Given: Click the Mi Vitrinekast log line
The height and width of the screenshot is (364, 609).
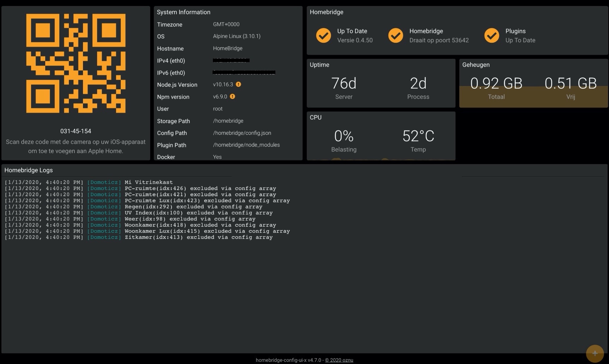Looking at the screenshot, I should click(x=89, y=182).
